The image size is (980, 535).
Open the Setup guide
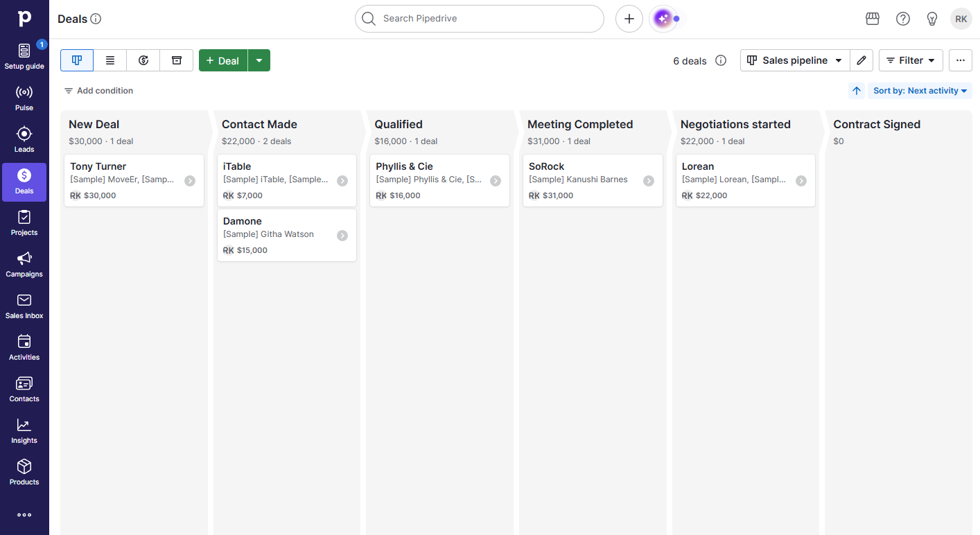tap(24, 56)
